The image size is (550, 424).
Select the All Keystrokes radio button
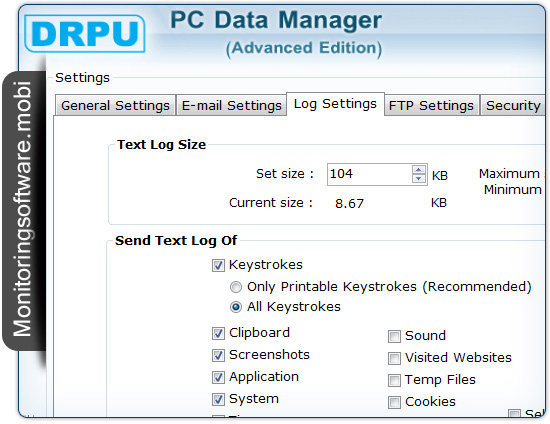(236, 307)
